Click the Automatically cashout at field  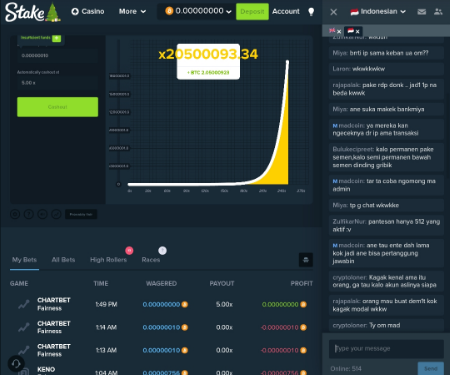57,83
